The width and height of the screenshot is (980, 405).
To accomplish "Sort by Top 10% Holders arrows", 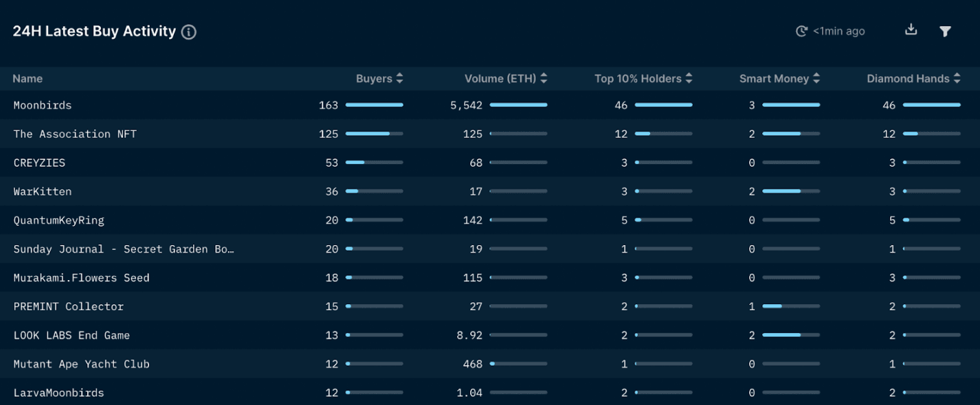I will pyautogui.click(x=689, y=79).
